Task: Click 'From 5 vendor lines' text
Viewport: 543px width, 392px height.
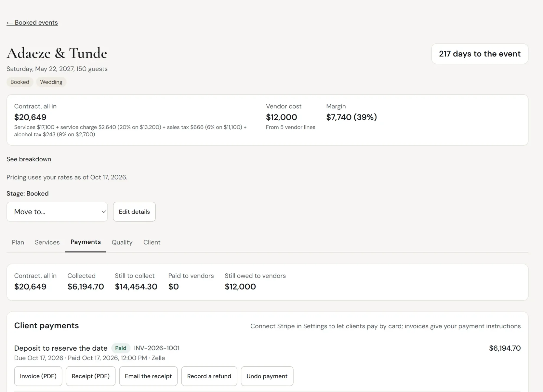Action: 290,127
